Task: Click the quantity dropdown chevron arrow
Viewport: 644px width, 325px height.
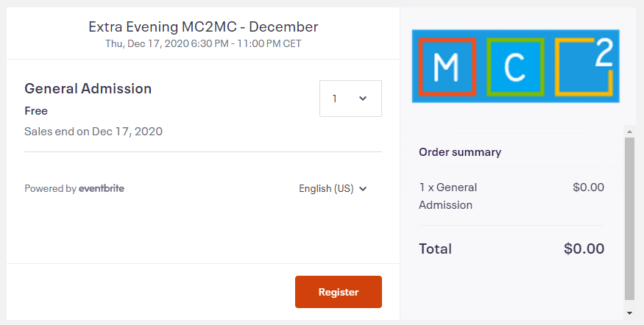Action: 363,99
